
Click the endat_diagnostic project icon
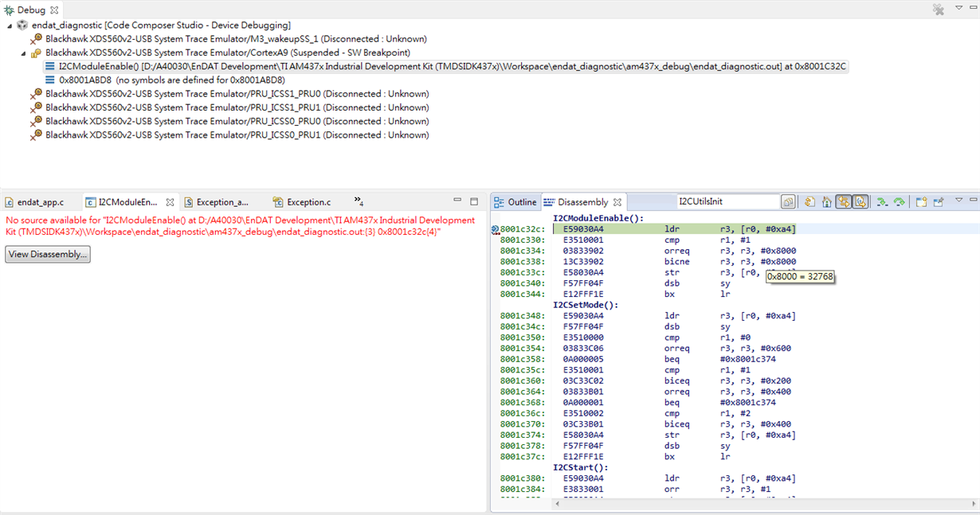click(x=22, y=25)
